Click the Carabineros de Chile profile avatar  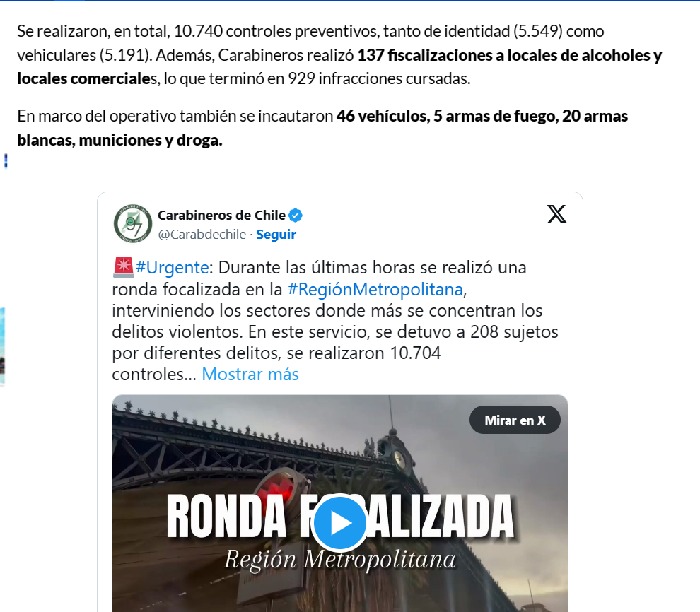click(133, 224)
